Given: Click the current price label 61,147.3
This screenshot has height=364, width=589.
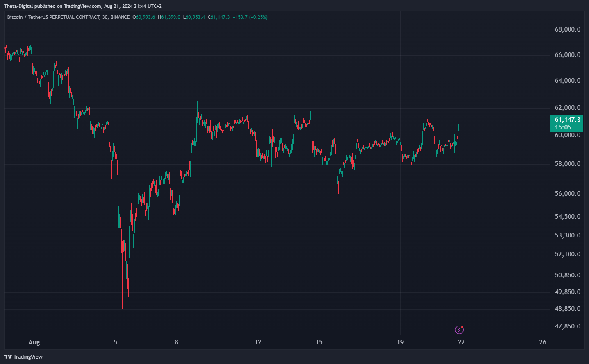Looking at the screenshot, I should pyautogui.click(x=567, y=120).
